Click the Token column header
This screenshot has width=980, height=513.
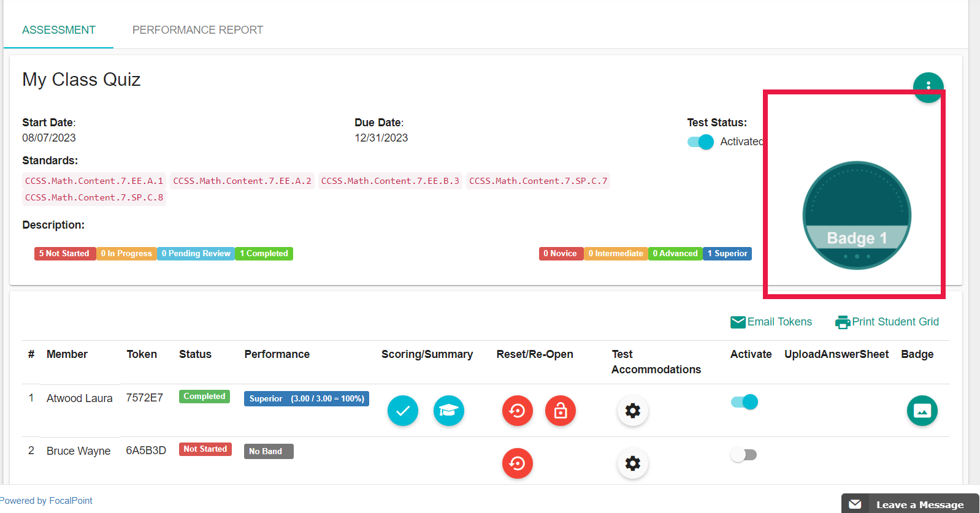pos(142,354)
